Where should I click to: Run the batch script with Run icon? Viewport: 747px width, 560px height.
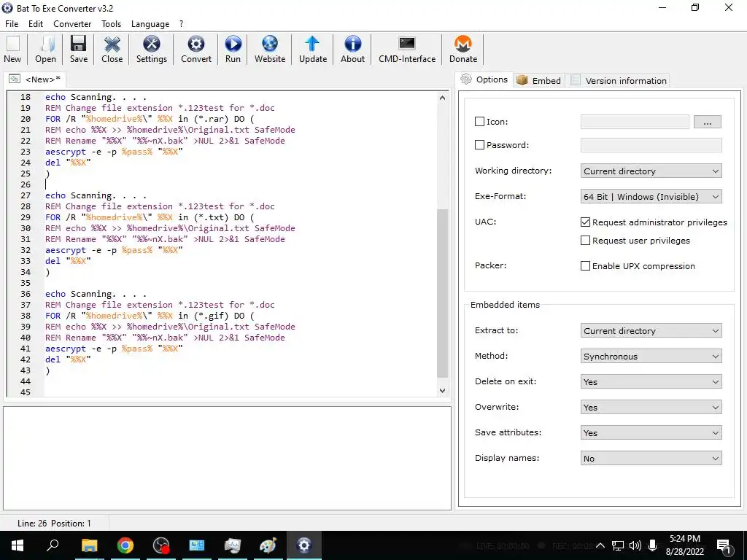233,49
